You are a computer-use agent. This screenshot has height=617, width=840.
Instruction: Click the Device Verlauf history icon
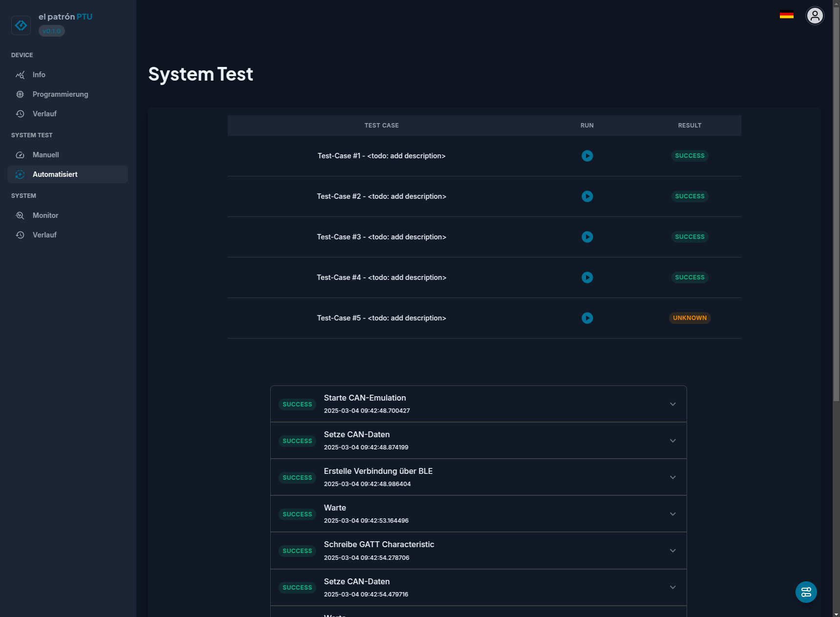[x=20, y=114]
